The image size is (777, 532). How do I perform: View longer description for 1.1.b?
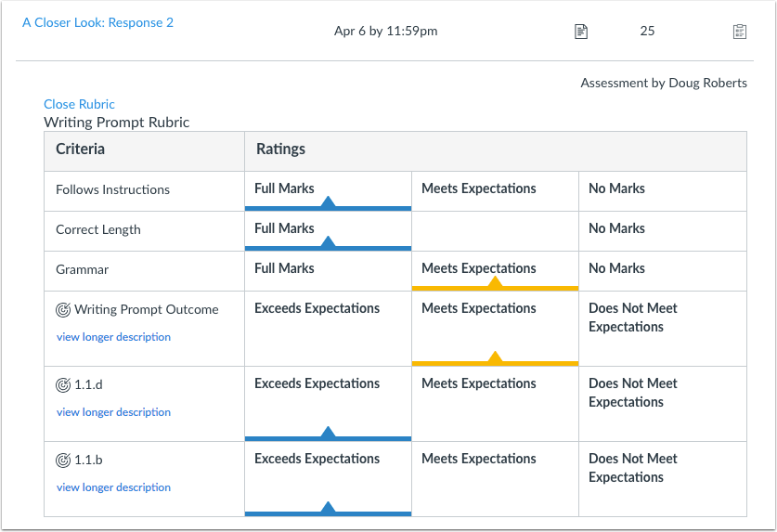pos(113,487)
